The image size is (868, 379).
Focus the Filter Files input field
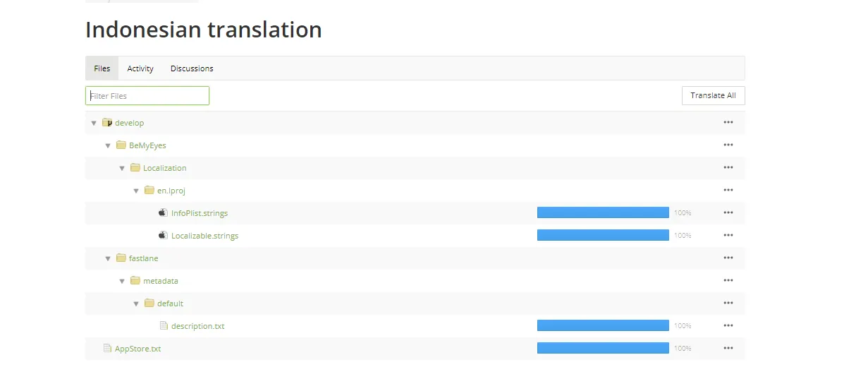[147, 95]
